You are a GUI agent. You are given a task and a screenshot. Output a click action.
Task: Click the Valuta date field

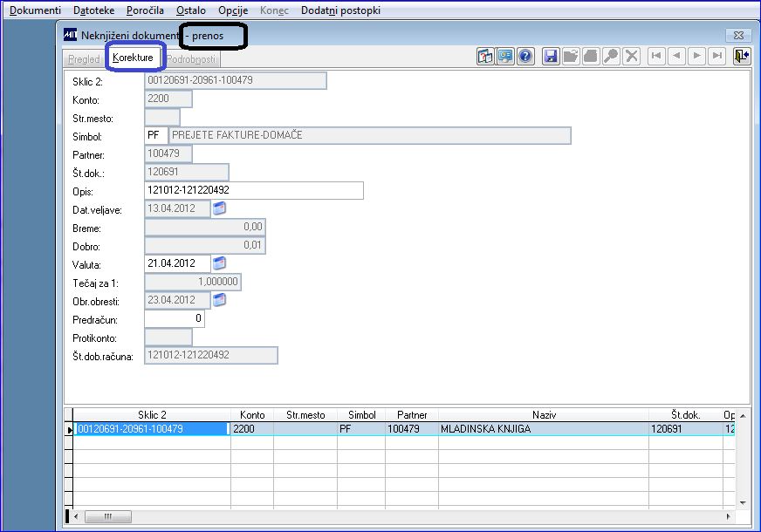177,263
